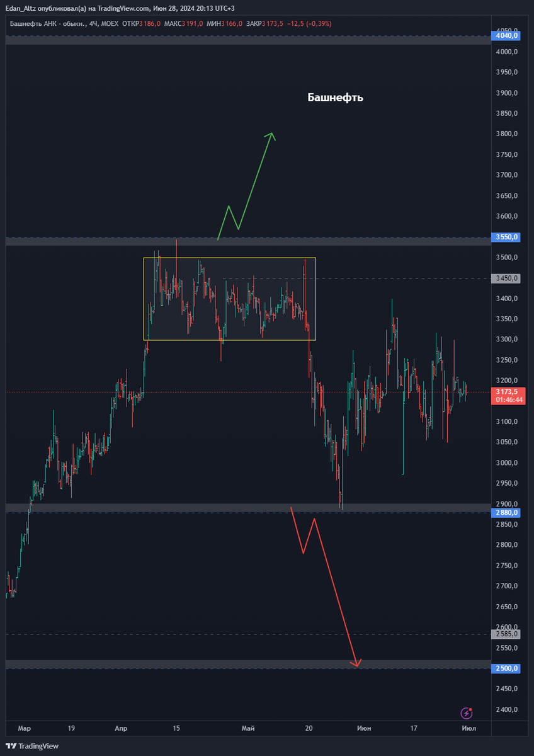Click the 3700,0 price axis label
The width and height of the screenshot is (534, 756).
(507, 175)
